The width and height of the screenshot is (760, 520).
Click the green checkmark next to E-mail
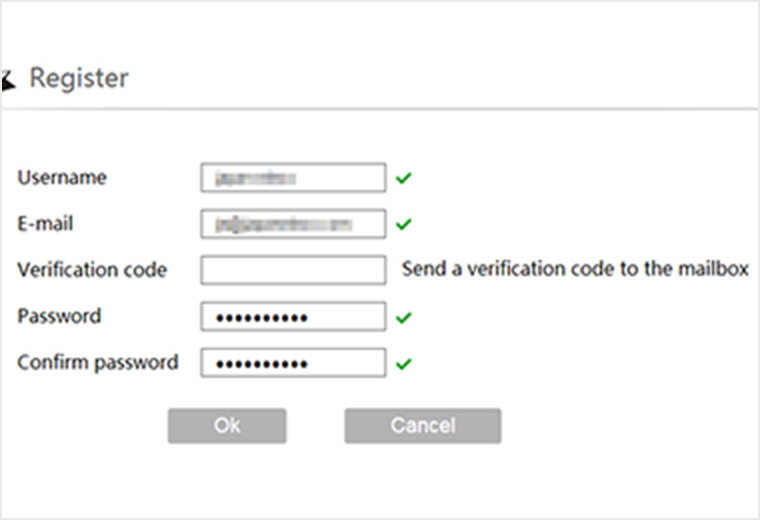(x=403, y=224)
